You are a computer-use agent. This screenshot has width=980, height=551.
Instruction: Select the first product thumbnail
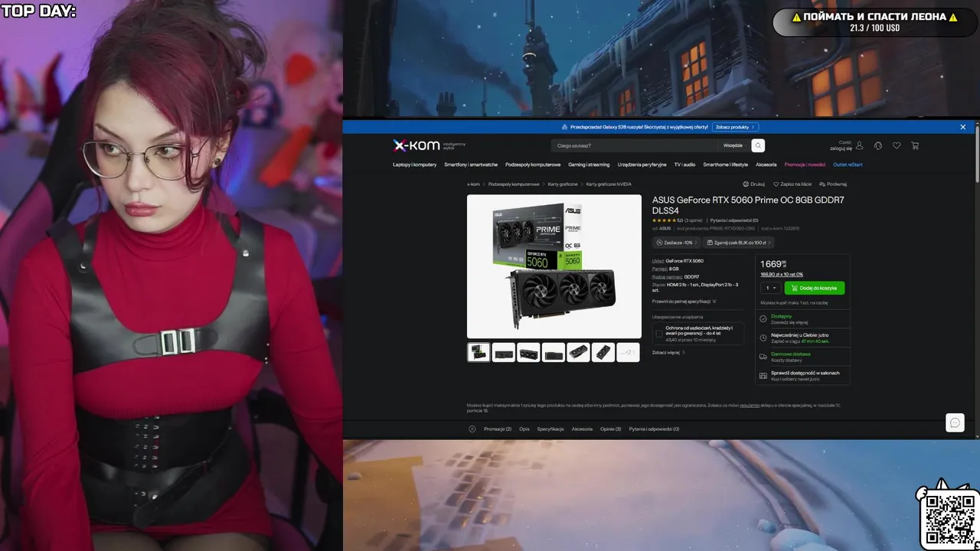479,352
